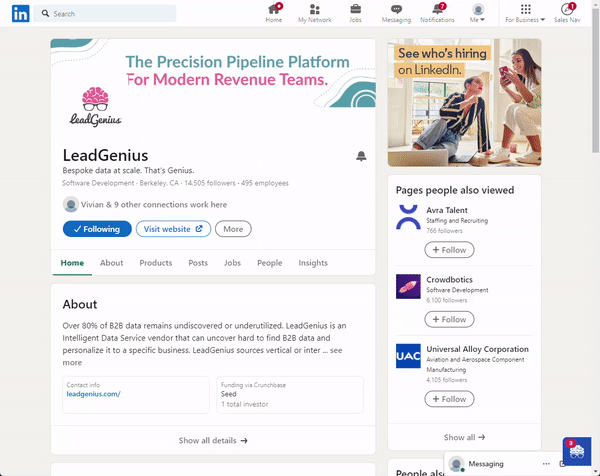Open the Home feed icon
Viewport: 600px width, 476px height.
(274, 13)
